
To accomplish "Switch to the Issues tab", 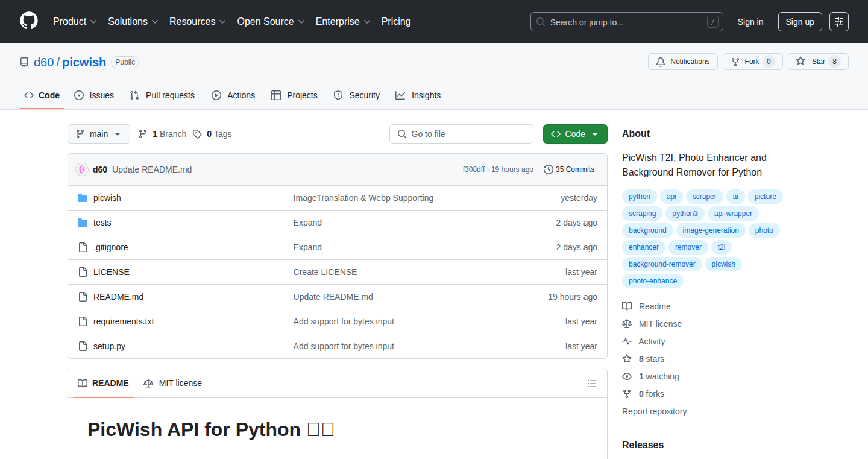I will [x=94, y=95].
